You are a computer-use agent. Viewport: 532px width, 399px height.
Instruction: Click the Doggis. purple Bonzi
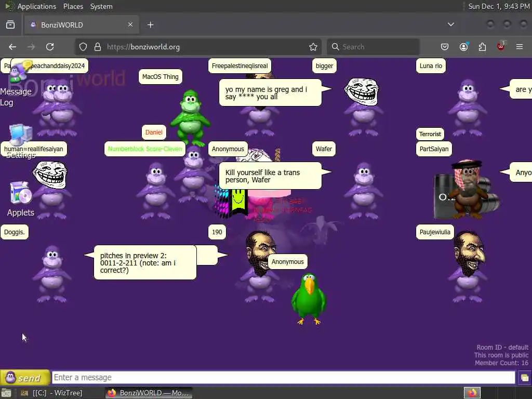pos(52,273)
